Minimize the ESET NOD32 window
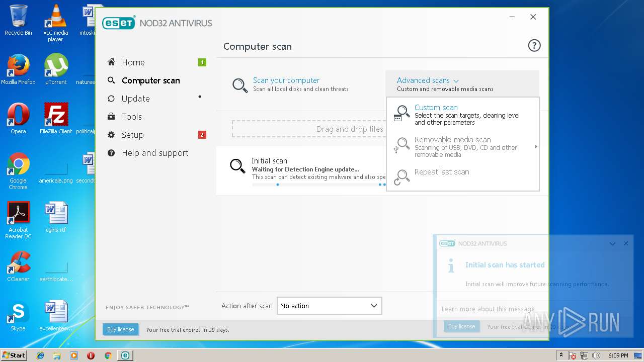The height and width of the screenshot is (362, 644). point(512,17)
